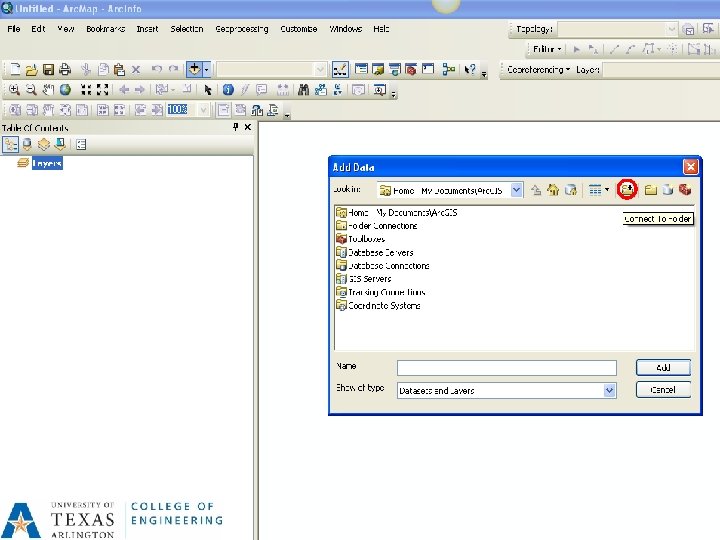Open Table of Contents Options icon
This screenshot has width=720, height=540.
pyautogui.click(x=81, y=145)
